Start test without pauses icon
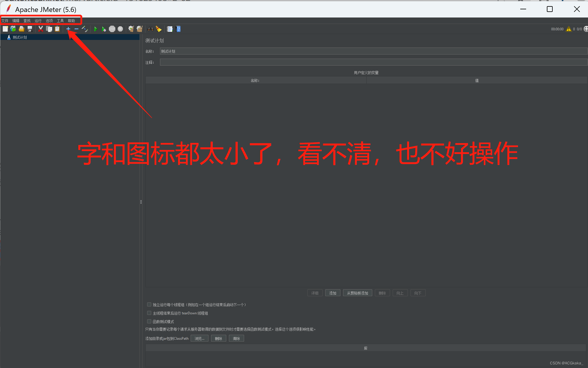This screenshot has width=588, height=368. [x=104, y=29]
